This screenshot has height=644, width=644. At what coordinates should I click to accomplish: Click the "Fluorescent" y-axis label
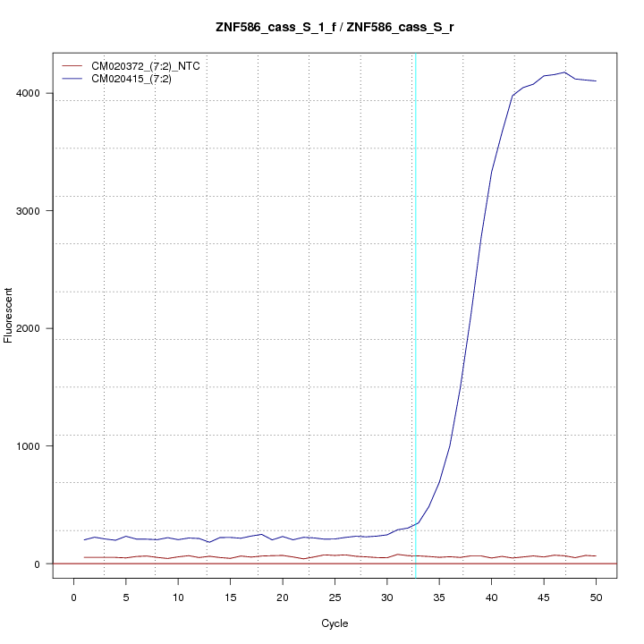(x=10, y=315)
